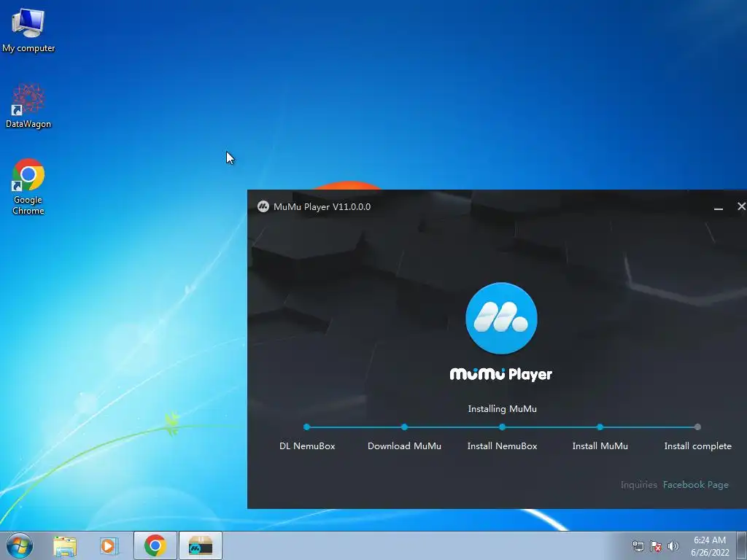
Task: Click the large MuMu Player logo
Action: pyautogui.click(x=501, y=318)
